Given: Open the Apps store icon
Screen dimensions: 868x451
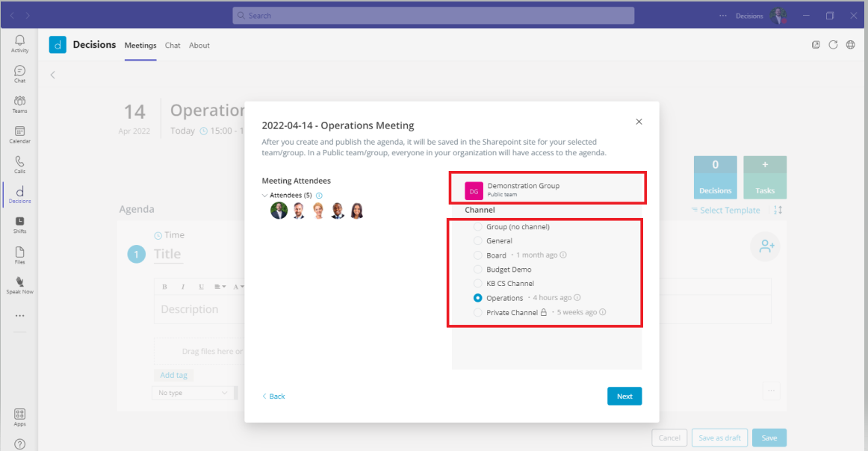Looking at the screenshot, I should 19,417.
